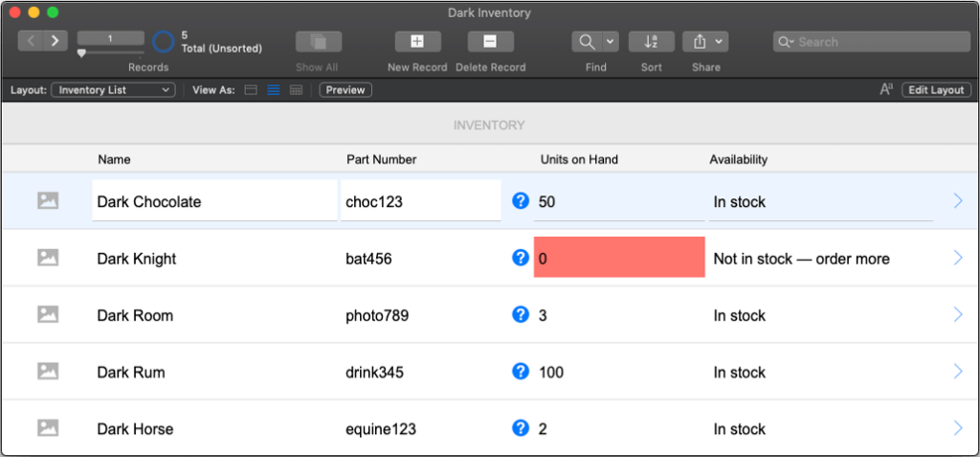Screen dimensions: 980x457
Task: Click the Edit Layout button
Action: pyautogui.click(x=936, y=90)
